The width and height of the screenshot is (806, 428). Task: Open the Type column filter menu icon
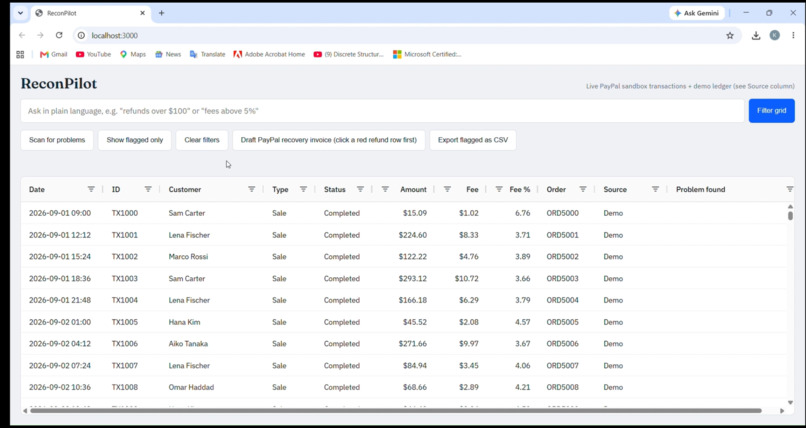304,189
